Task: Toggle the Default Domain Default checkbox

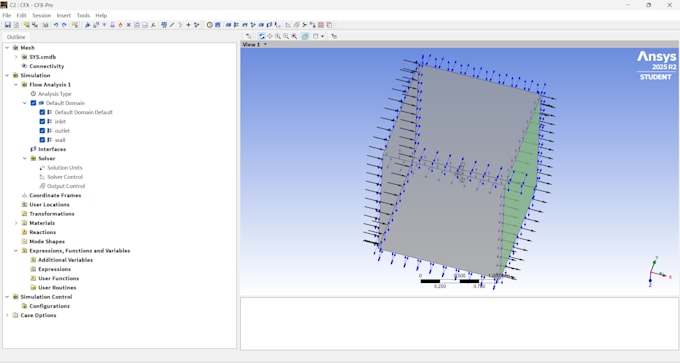Action: point(42,112)
